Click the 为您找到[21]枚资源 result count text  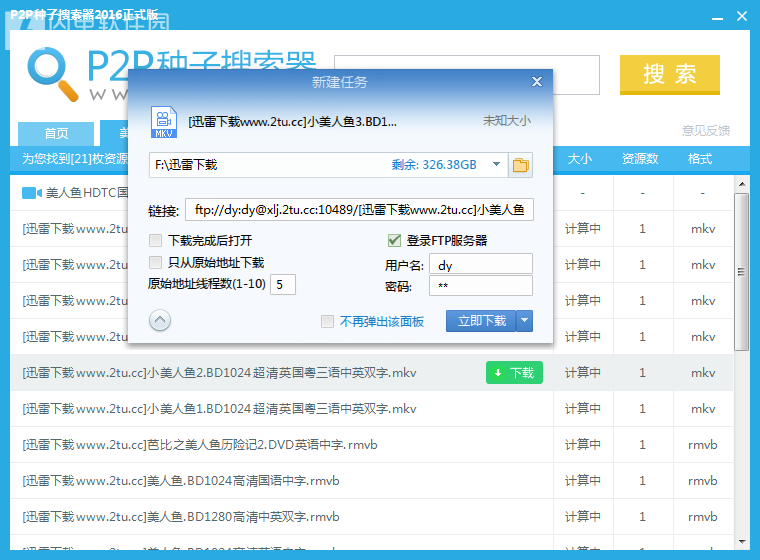[x=75, y=159]
